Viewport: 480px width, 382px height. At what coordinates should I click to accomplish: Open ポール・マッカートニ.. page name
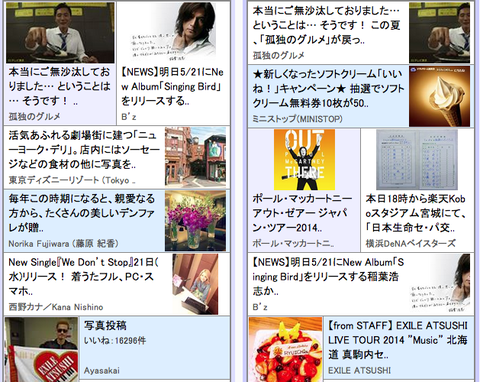click(x=293, y=244)
